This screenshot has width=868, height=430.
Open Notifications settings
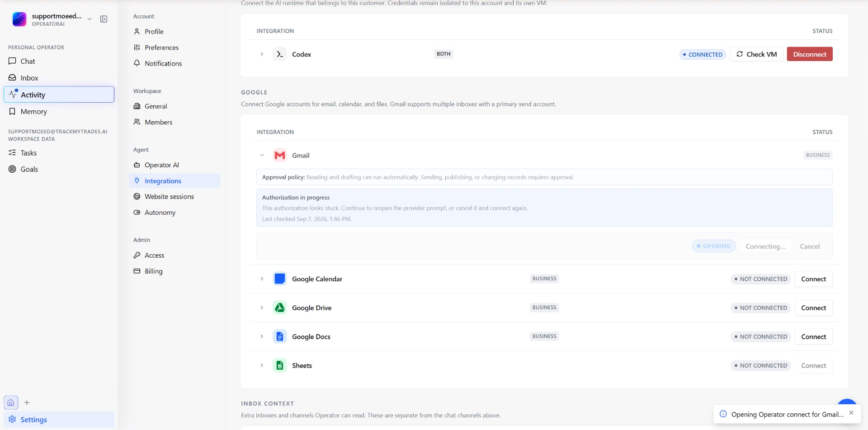[175, 63]
